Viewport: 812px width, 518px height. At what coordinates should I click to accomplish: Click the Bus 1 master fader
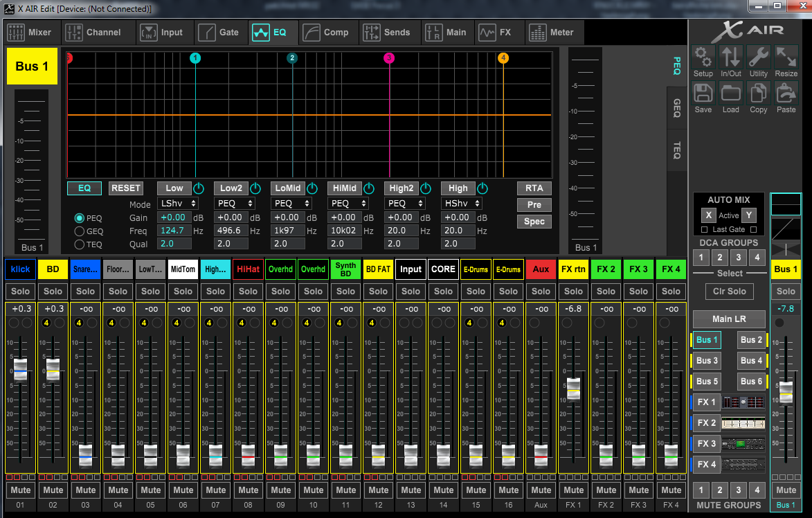click(x=786, y=392)
